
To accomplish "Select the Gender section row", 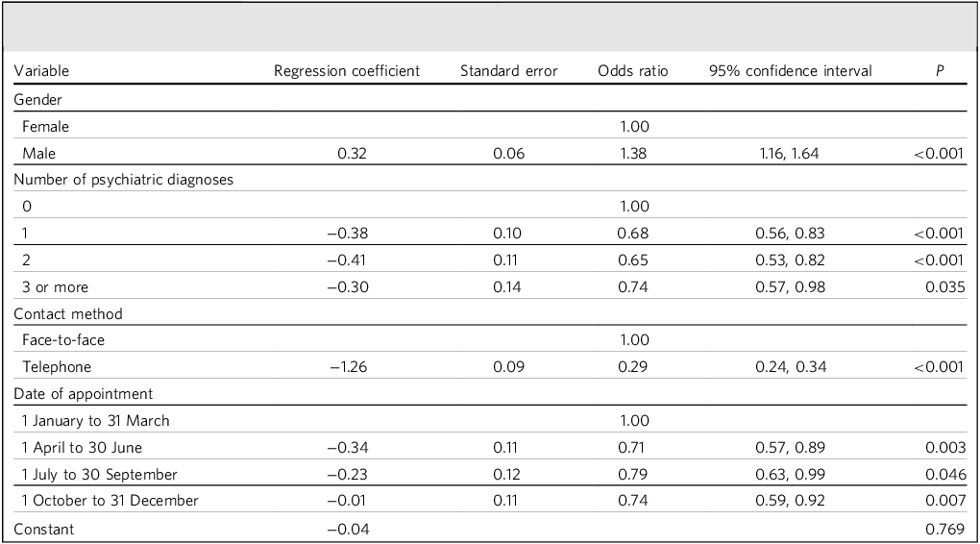I will pos(490,99).
